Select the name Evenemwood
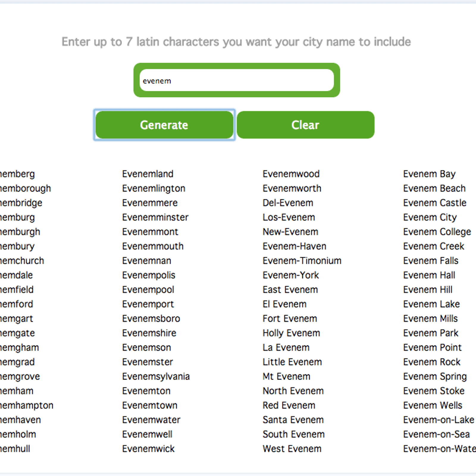 [x=291, y=174]
